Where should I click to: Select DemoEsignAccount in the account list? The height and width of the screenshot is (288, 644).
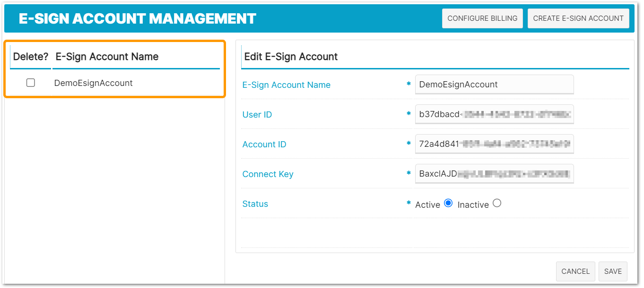click(94, 83)
